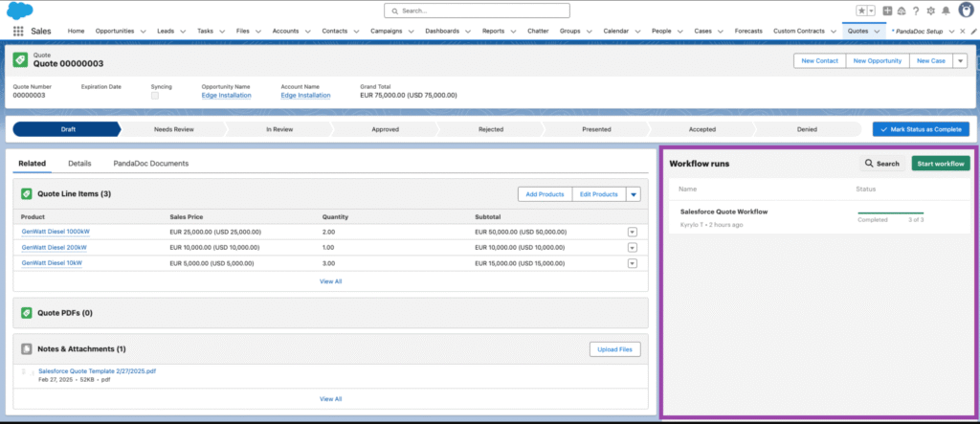Click Search in Workflow runs
Image resolution: width=980 pixels, height=424 pixels.
(881, 164)
